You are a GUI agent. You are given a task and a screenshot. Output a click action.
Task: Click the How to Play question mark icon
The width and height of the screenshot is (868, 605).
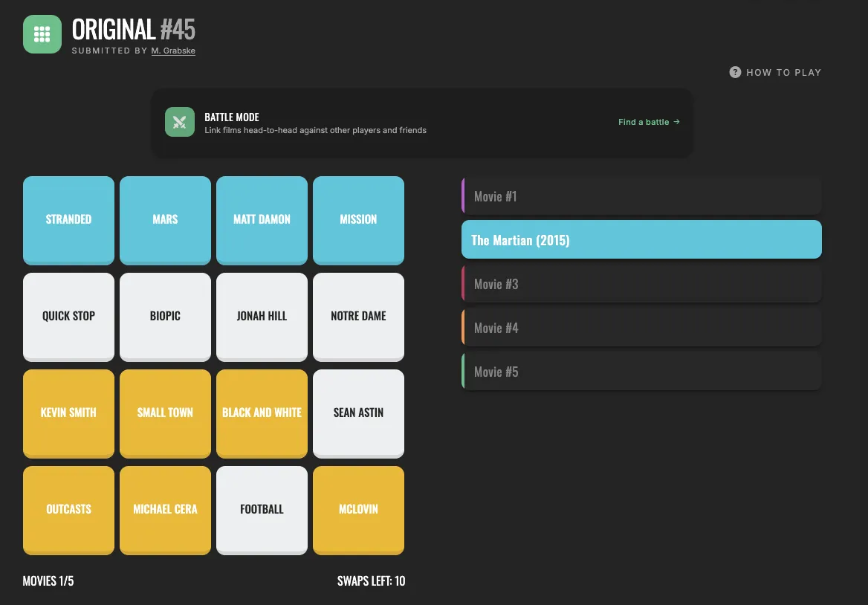(735, 73)
